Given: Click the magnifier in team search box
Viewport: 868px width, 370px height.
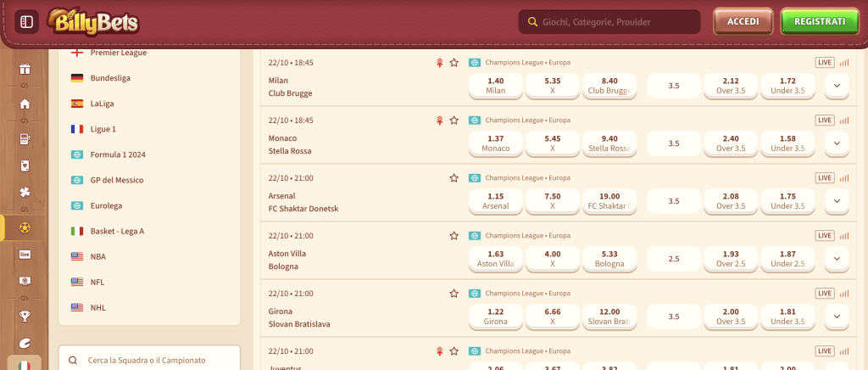Looking at the screenshot, I should coord(73,360).
